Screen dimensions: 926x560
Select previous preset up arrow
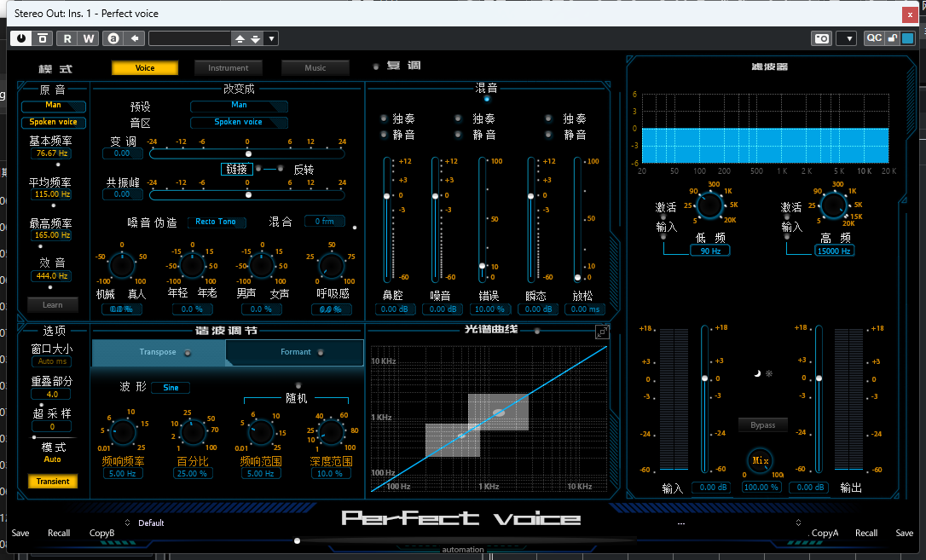(x=240, y=39)
